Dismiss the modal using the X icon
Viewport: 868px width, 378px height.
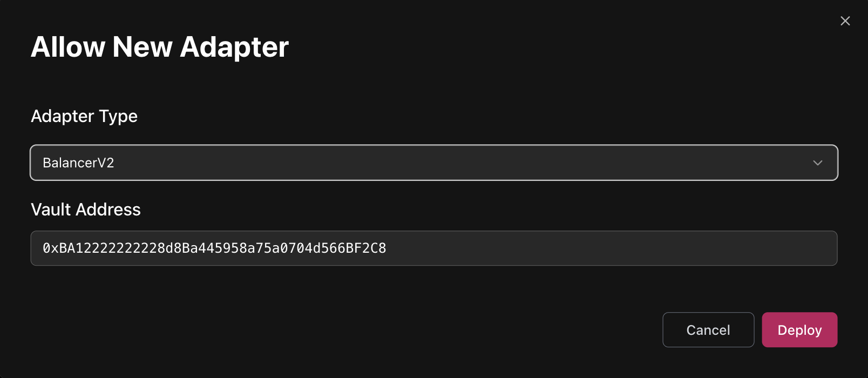click(x=845, y=21)
